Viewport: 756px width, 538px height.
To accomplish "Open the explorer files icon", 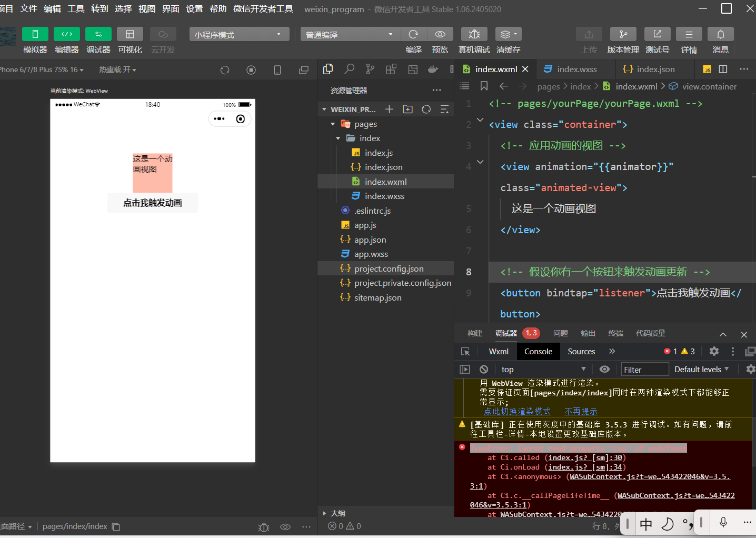I will tap(328, 69).
